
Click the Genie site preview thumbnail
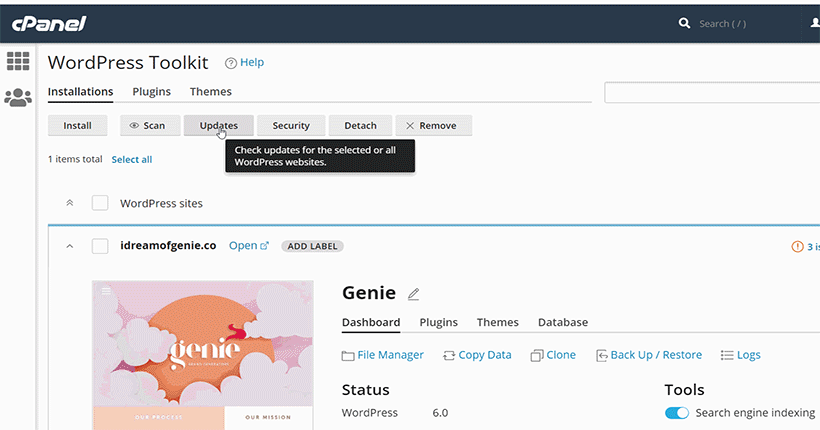click(x=203, y=355)
